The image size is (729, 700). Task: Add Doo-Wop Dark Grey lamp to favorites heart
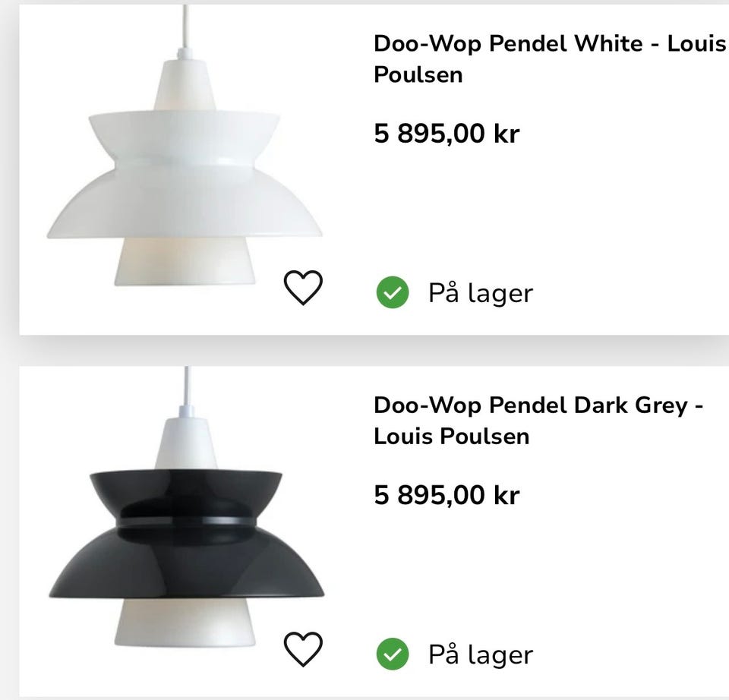(x=303, y=649)
